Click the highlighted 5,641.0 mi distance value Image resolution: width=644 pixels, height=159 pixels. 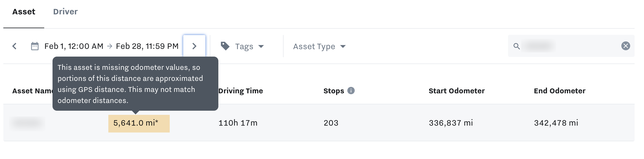pos(139,123)
